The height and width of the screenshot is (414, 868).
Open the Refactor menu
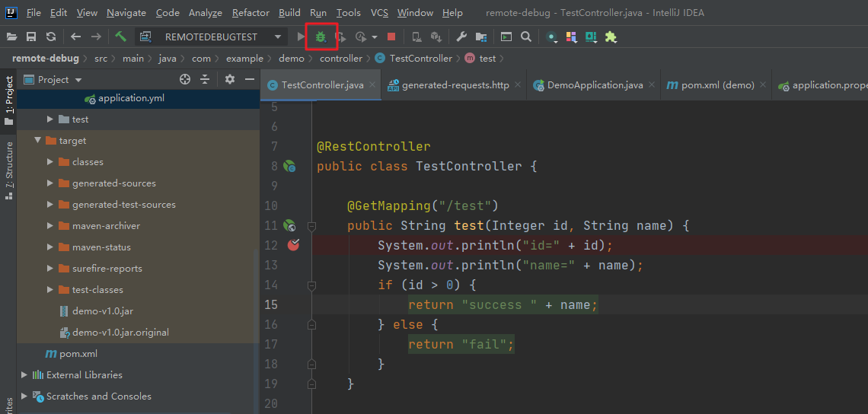[x=251, y=12]
